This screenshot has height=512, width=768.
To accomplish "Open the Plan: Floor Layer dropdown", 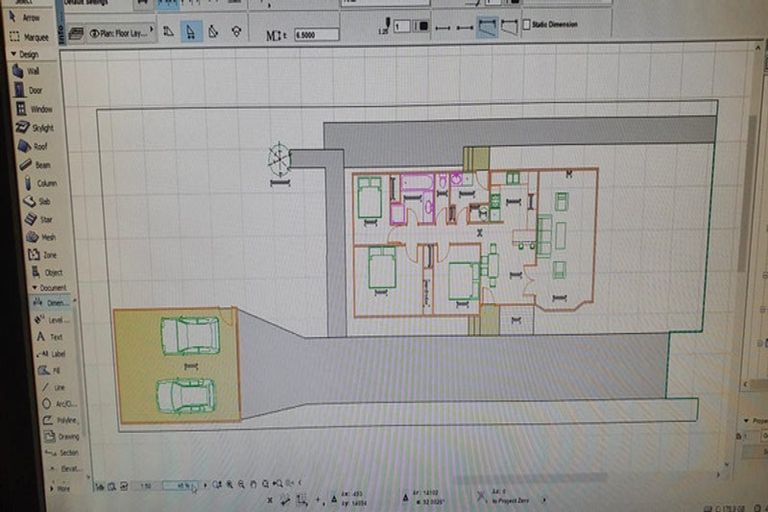I will pos(120,33).
